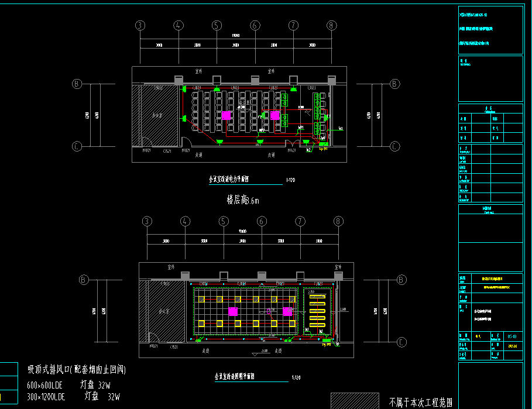Screen dimensions: 532x409
Task: Click legend text 300×1200LDE
Action: pyautogui.click(x=46, y=397)
